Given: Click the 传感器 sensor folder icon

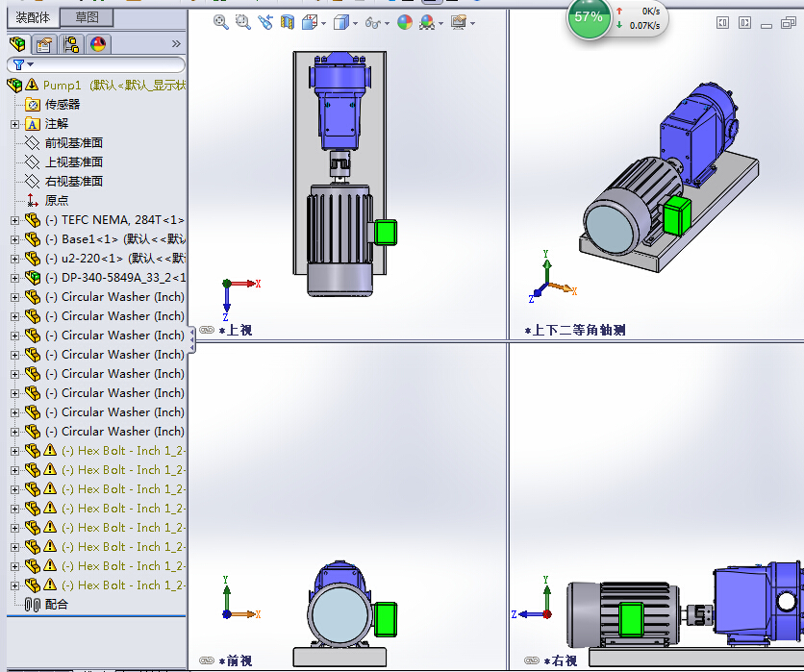Looking at the screenshot, I should tap(33, 105).
